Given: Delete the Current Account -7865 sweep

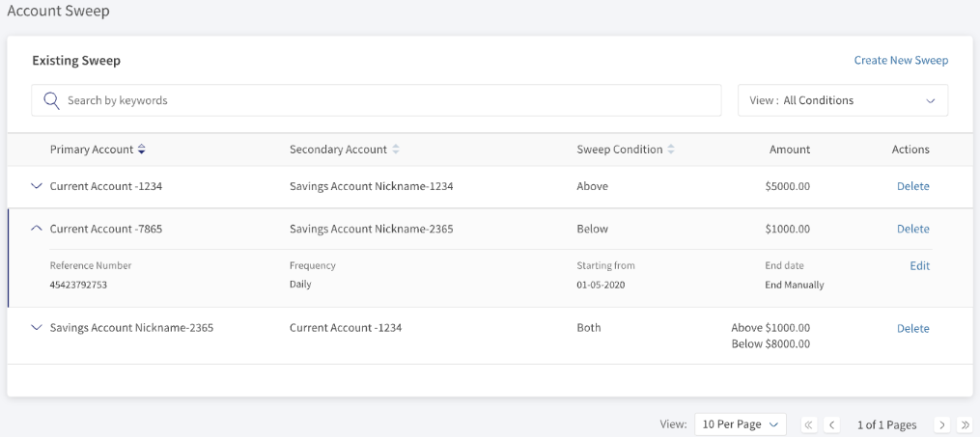Looking at the screenshot, I should click(912, 229).
